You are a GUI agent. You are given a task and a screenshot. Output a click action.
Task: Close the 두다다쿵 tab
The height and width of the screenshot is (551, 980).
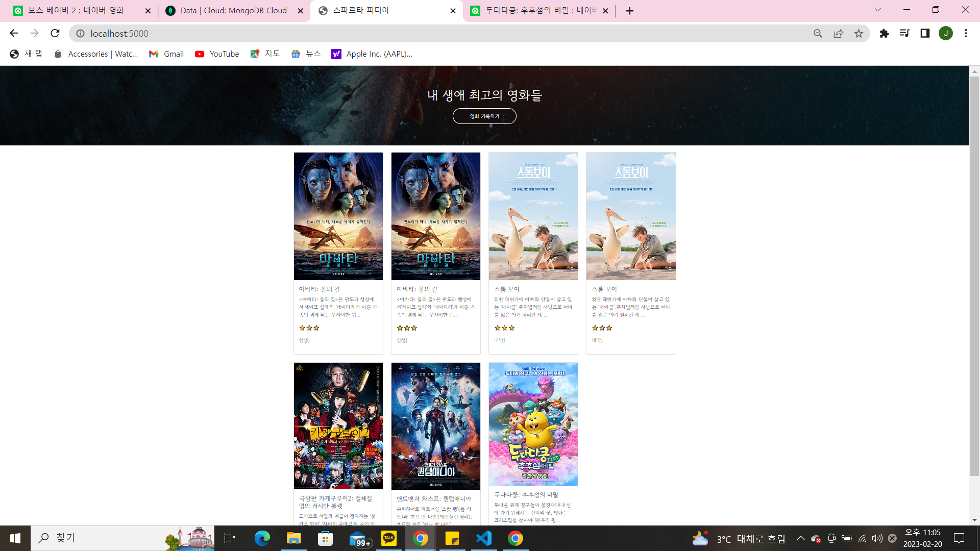[605, 11]
